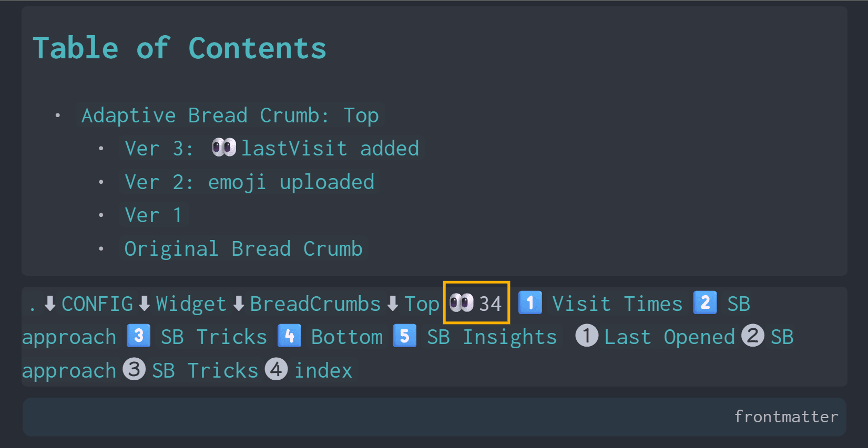Screen dimensions: 868x448
Task: Click the frontmatter block
Action: coord(434,417)
